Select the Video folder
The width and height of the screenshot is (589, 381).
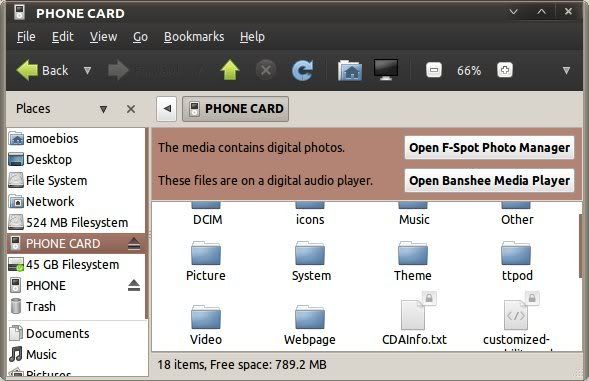(206, 325)
